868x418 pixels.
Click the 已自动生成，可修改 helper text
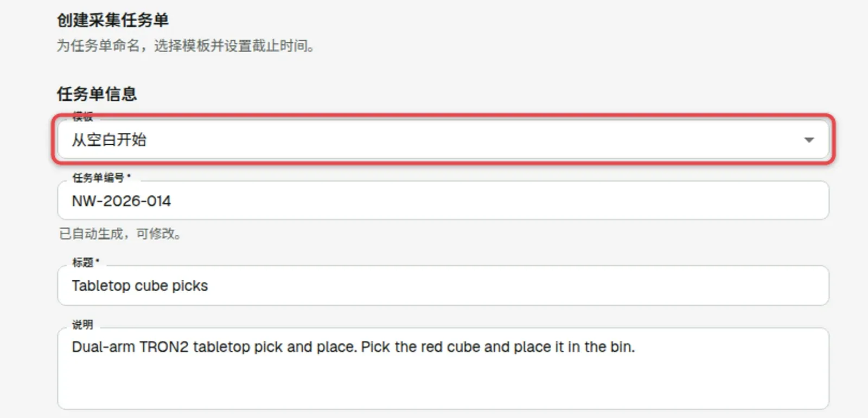(x=120, y=234)
